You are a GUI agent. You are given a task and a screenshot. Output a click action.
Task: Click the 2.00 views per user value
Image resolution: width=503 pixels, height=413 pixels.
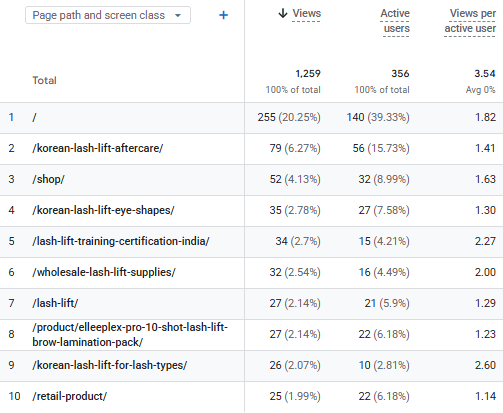click(x=485, y=272)
